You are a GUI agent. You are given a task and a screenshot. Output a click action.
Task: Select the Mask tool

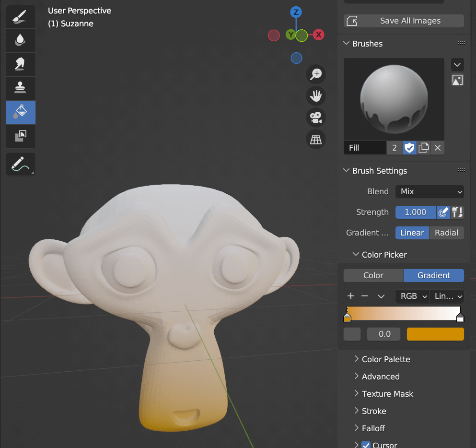[21, 136]
